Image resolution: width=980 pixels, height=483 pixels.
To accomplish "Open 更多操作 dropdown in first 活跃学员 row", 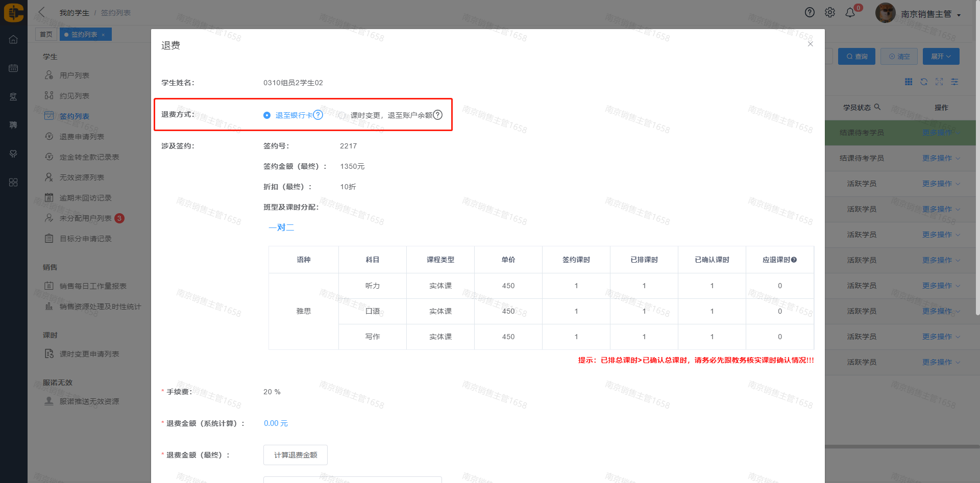I will click(941, 184).
